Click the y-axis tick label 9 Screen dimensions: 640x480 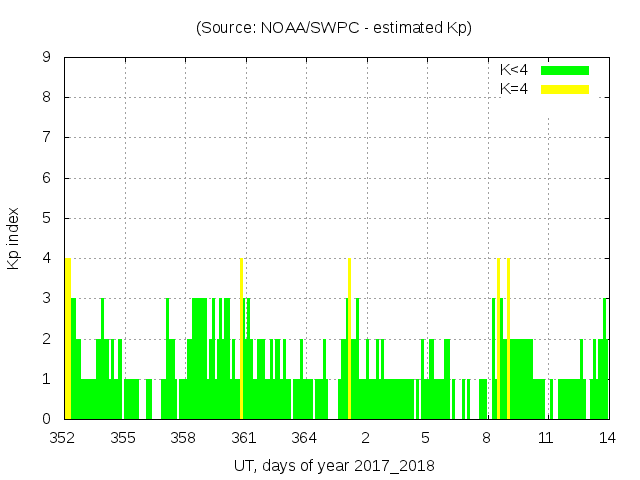(47, 57)
